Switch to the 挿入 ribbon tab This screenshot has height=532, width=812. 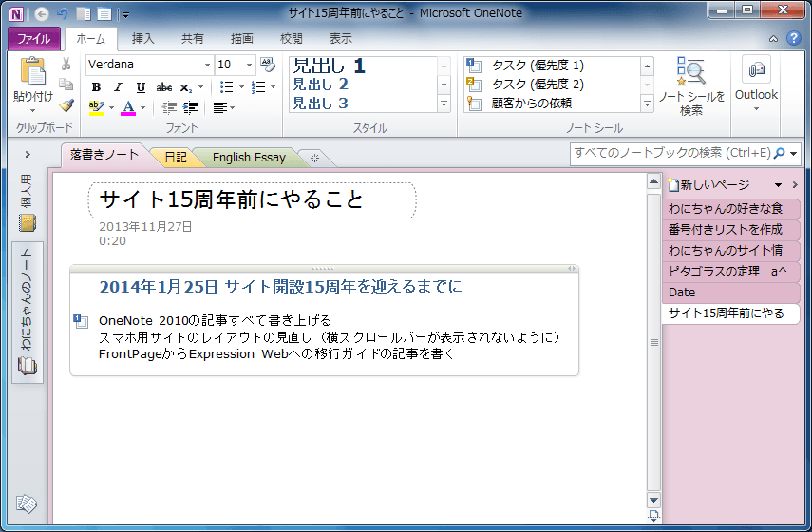[142, 39]
